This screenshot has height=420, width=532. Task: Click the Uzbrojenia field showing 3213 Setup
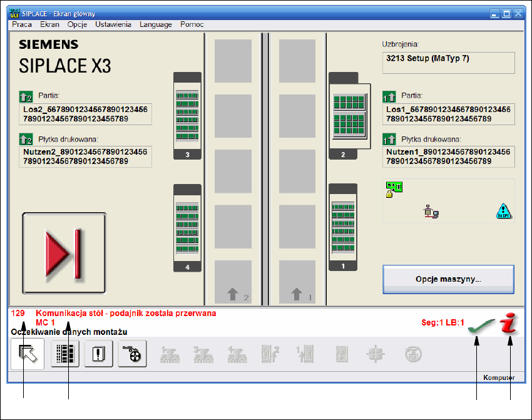click(449, 63)
